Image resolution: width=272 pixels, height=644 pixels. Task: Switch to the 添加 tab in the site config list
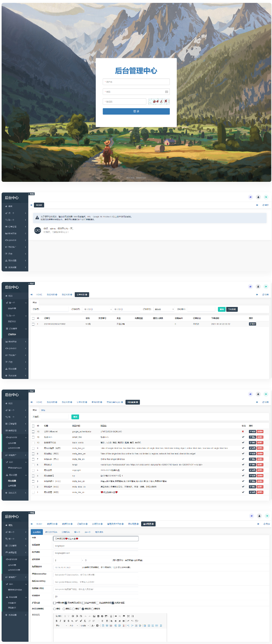(43, 410)
